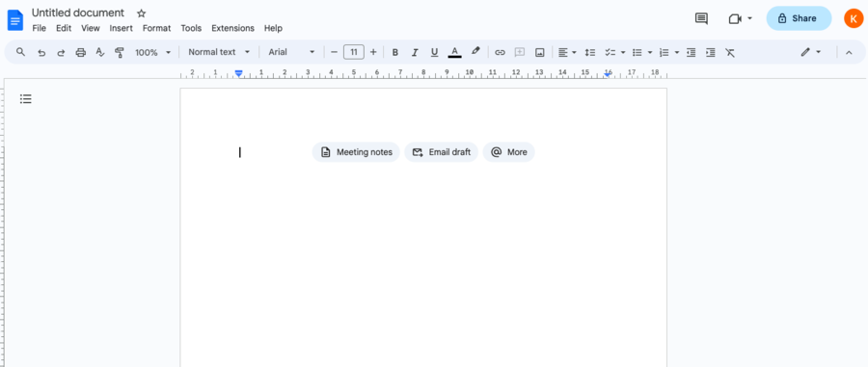The width and height of the screenshot is (868, 367).
Task: Choose the Meeting notes template chip
Action: pos(356,152)
